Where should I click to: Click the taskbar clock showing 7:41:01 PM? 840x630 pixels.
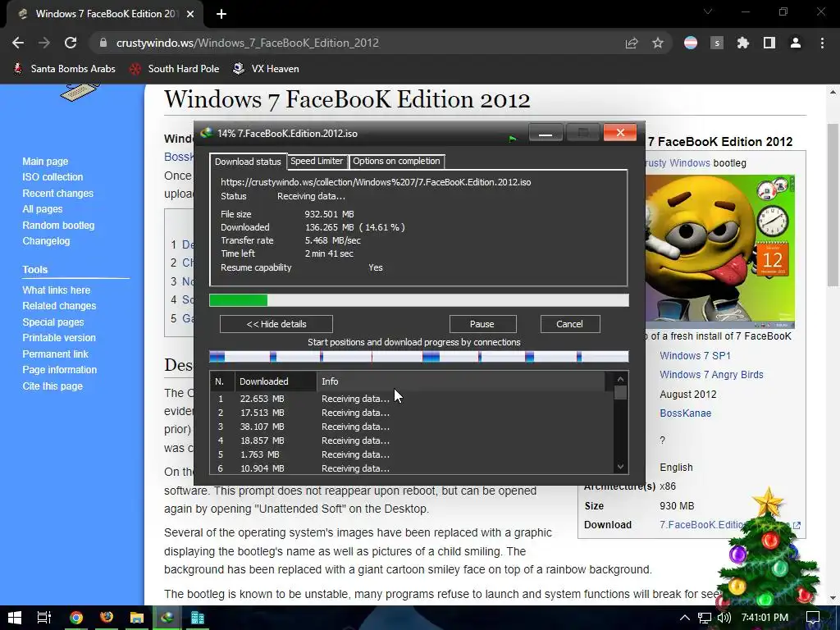tap(765, 618)
